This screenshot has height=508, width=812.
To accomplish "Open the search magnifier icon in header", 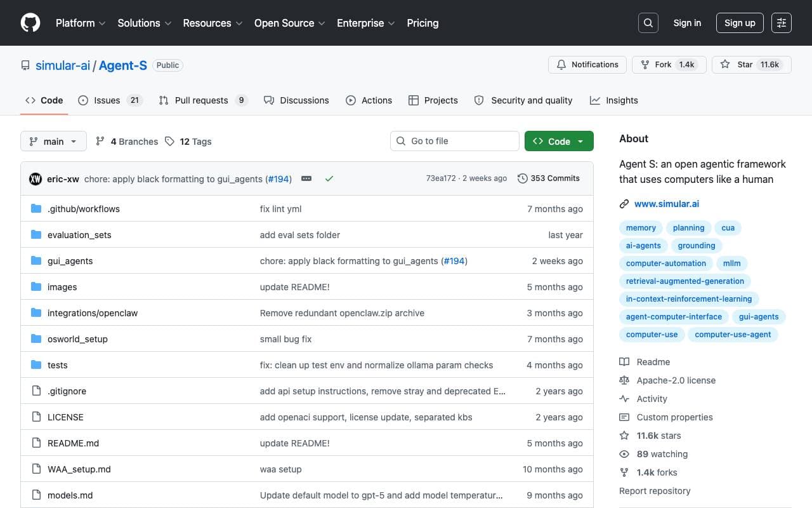I will [x=648, y=23].
